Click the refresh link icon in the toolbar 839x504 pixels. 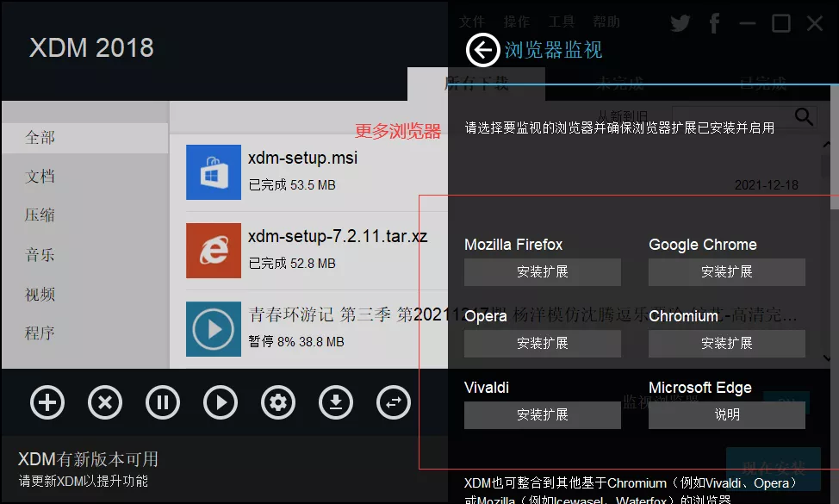pyautogui.click(x=394, y=402)
